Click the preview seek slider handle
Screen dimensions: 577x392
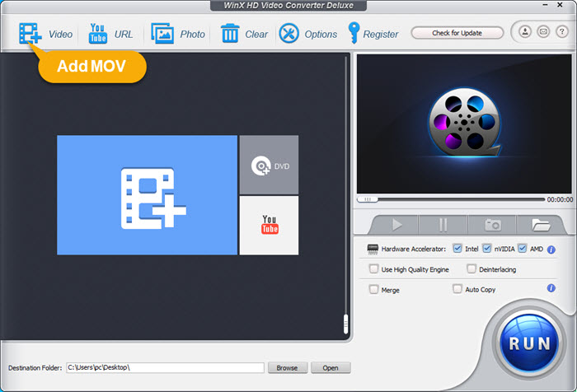[x=368, y=199]
